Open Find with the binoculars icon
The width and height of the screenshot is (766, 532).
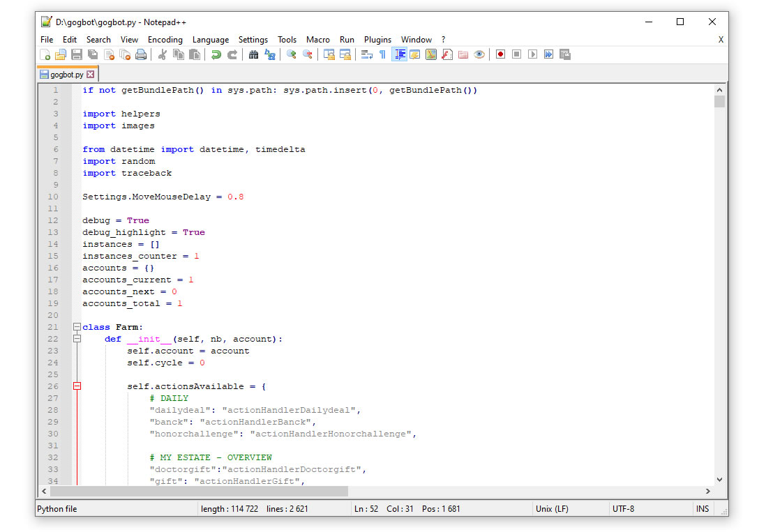tap(253, 54)
